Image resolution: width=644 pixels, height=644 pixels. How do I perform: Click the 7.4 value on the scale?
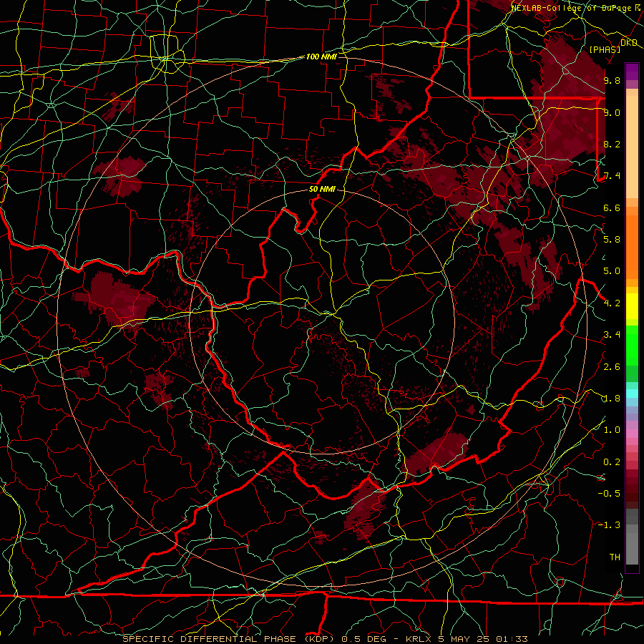coord(612,176)
